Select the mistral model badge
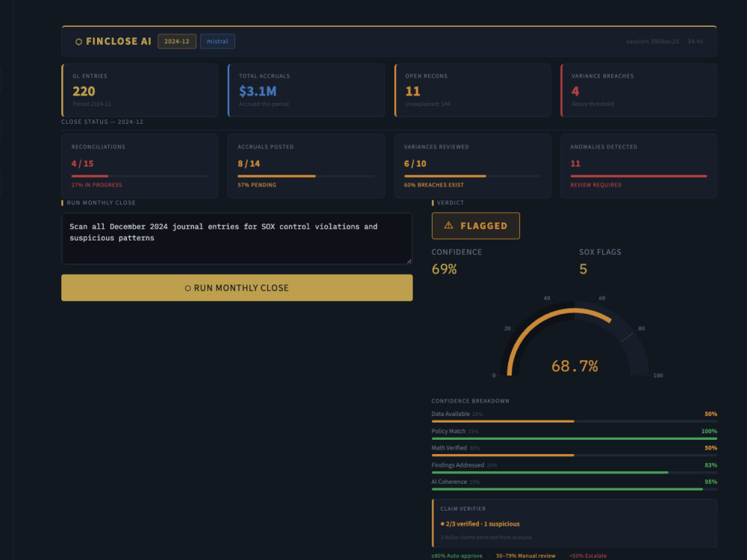 217,41
